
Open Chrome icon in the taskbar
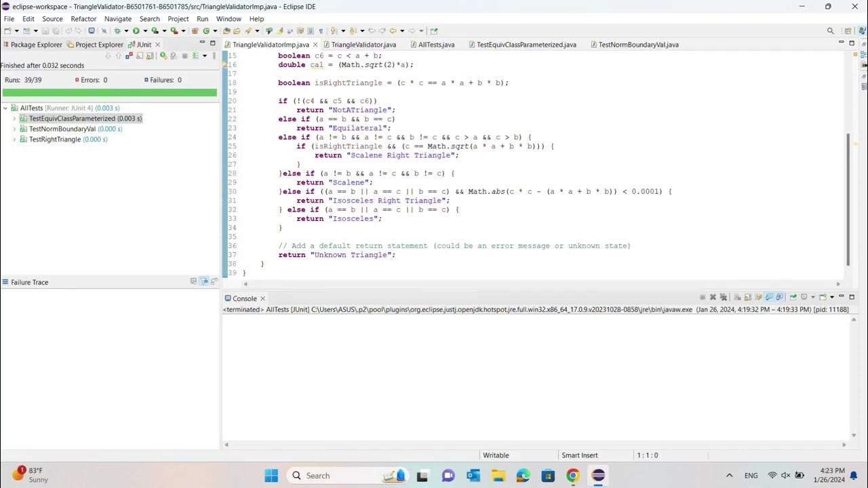point(573,475)
